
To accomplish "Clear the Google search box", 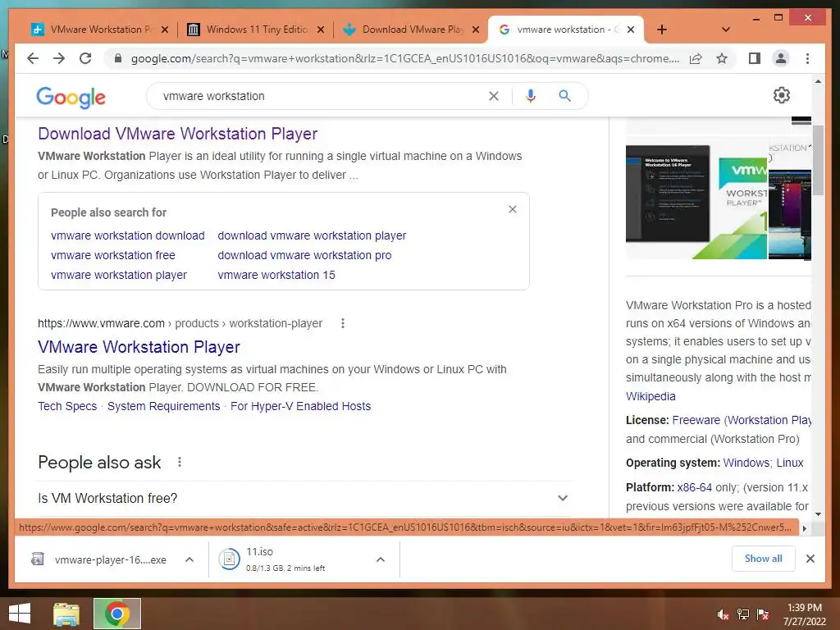I will 493,96.
